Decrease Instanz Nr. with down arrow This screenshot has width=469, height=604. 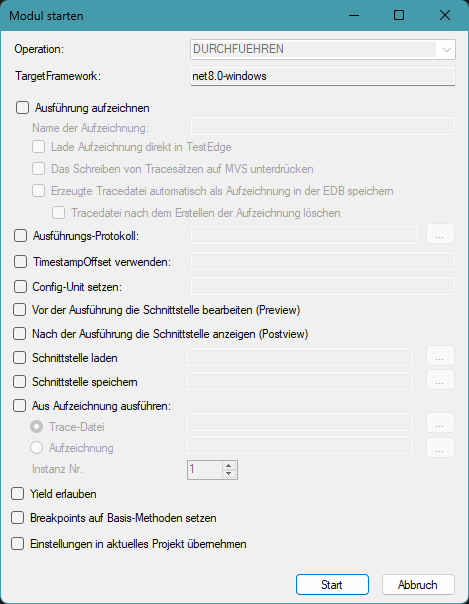[x=229, y=474]
